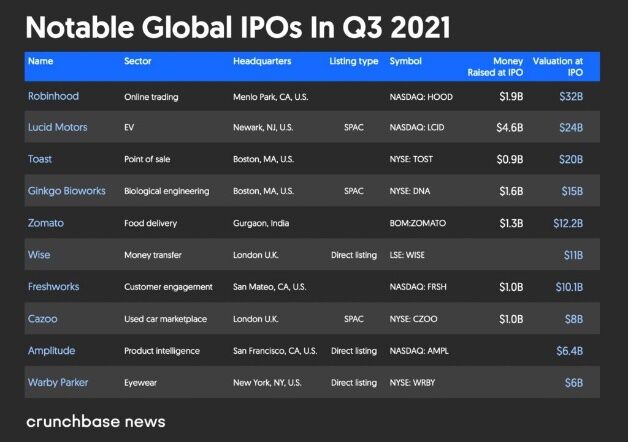Viewport: 628px width, 442px height.
Task: Click the Robinhood company name
Action: pos(53,97)
